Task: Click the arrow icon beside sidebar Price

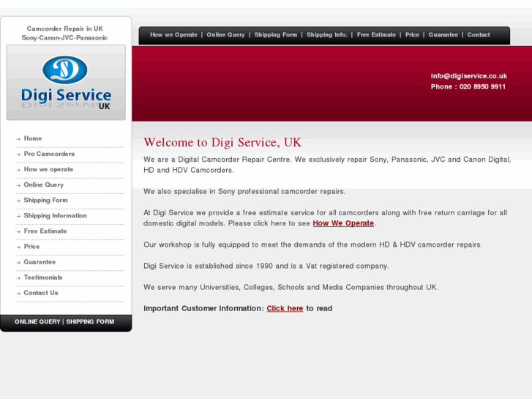Action: click(18, 247)
